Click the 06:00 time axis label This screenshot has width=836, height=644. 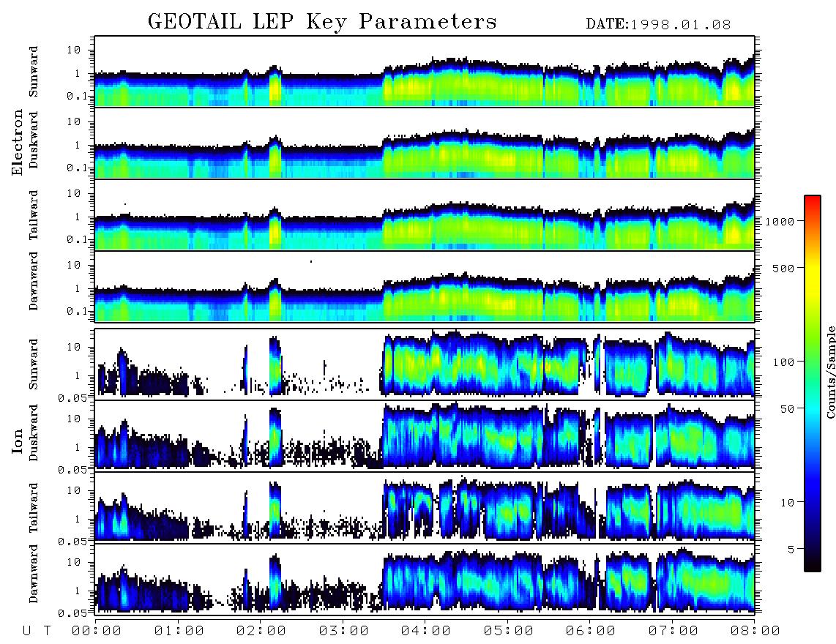tap(591, 631)
